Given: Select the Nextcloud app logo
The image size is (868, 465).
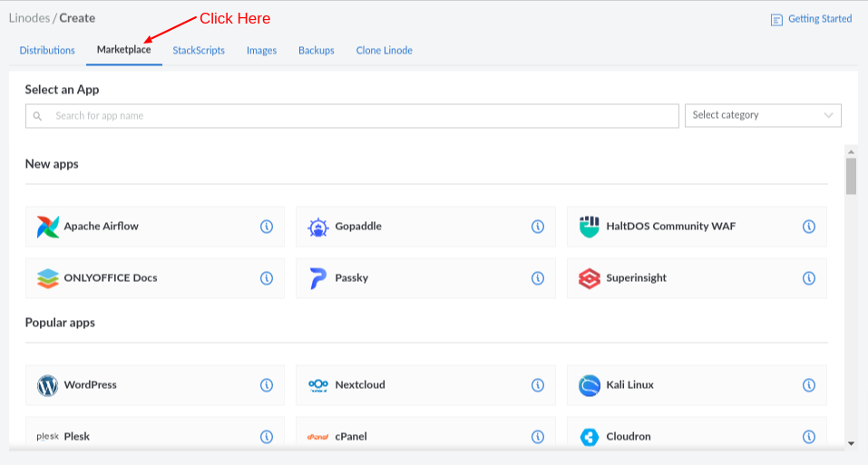Looking at the screenshot, I should (x=318, y=385).
